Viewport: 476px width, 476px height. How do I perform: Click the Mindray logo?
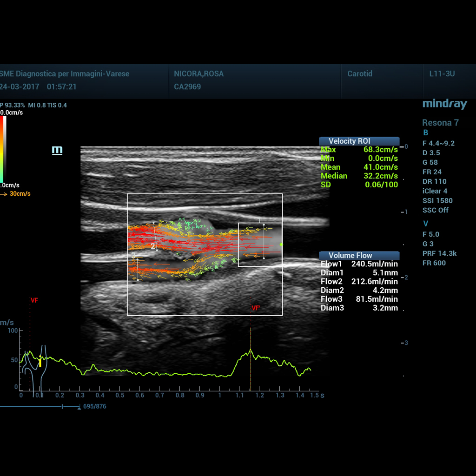pos(444,104)
